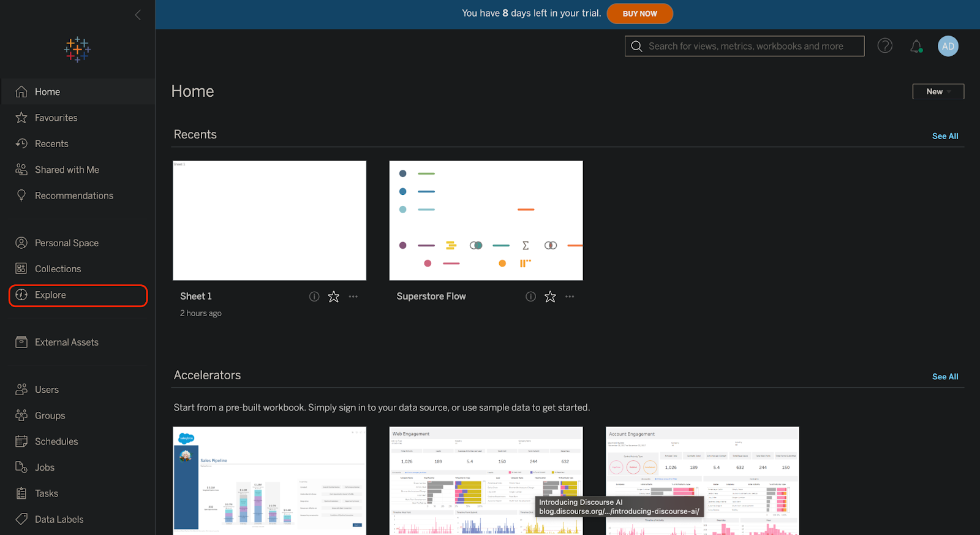Click the BUY NOW button
This screenshot has height=535, width=980.
click(x=639, y=13)
